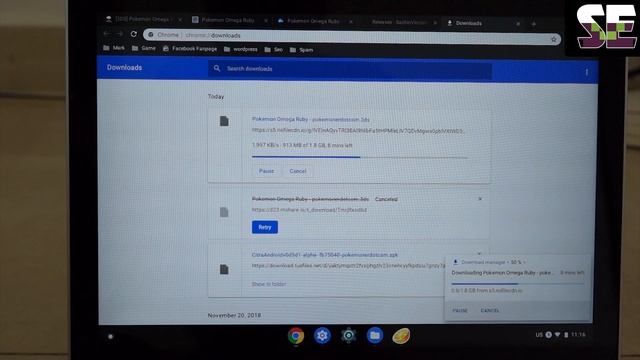
Task: Close the Downloads tab
Action: [x=518, y=24]
